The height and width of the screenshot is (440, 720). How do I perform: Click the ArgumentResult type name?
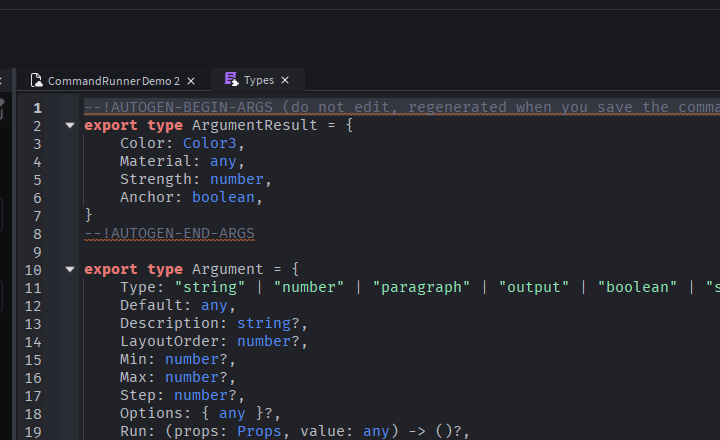tap(254, 125)
